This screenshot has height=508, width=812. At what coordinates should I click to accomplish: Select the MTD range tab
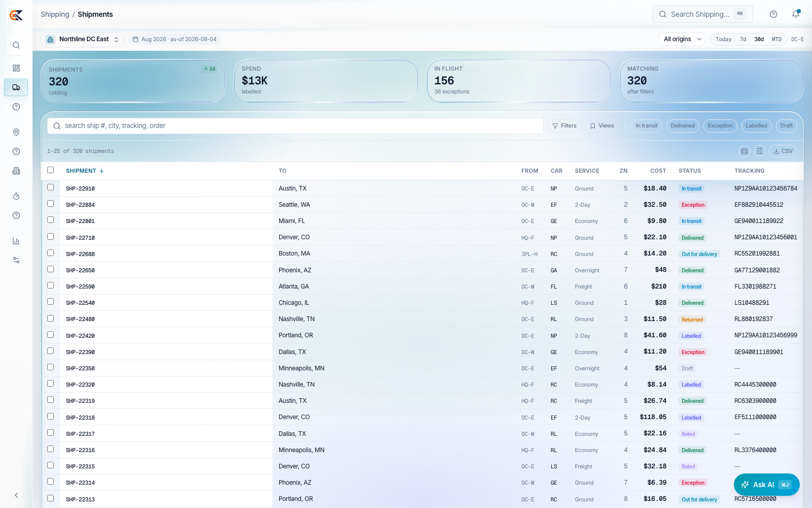(x=776, y=39)
